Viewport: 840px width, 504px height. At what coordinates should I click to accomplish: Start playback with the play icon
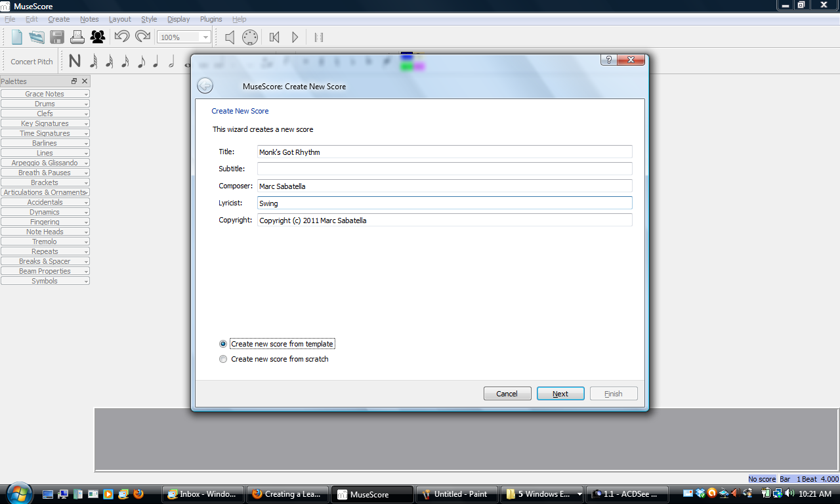pos(295,37)
